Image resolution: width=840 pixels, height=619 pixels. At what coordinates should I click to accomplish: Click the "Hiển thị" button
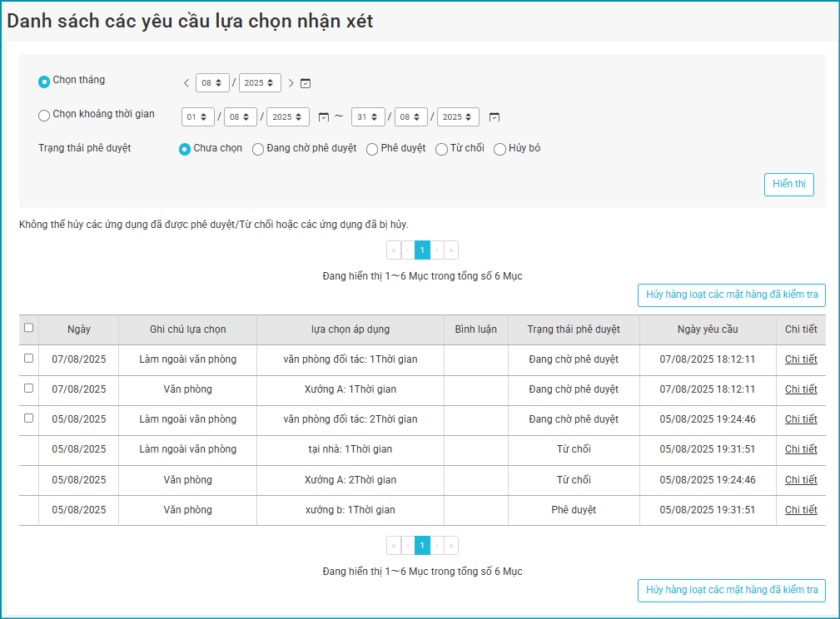point(788,185)
